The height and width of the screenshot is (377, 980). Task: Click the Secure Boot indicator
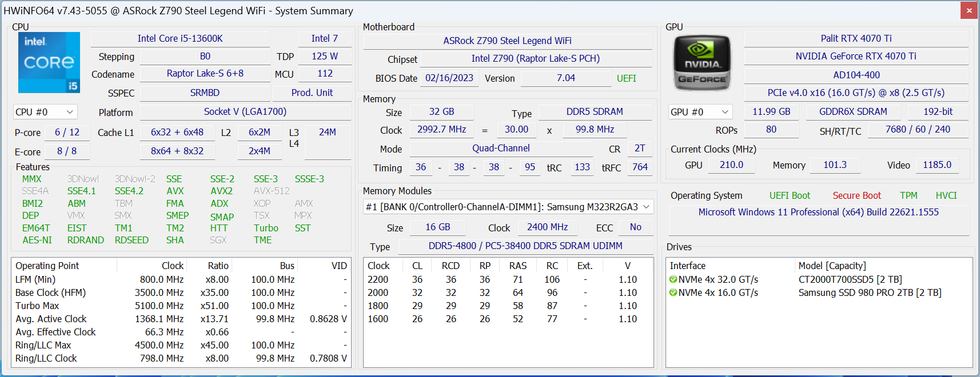pyautogui.click(x=856, y=196)
